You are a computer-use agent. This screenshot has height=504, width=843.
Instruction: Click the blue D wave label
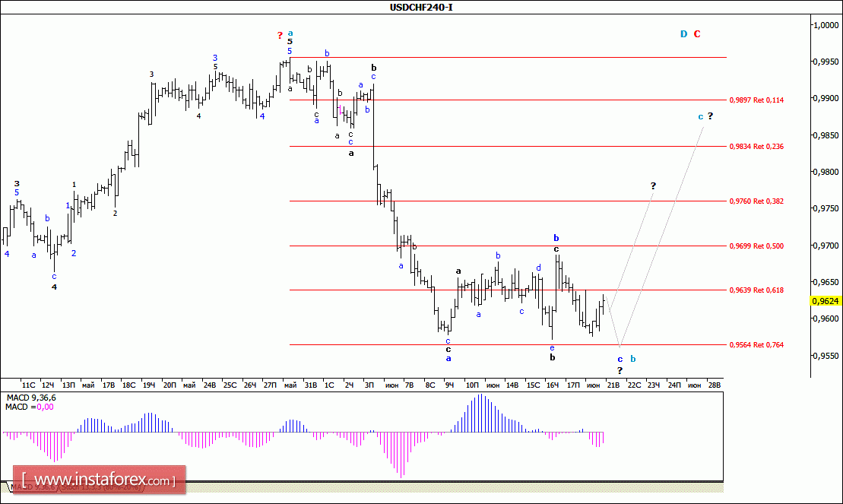point(684,34)
